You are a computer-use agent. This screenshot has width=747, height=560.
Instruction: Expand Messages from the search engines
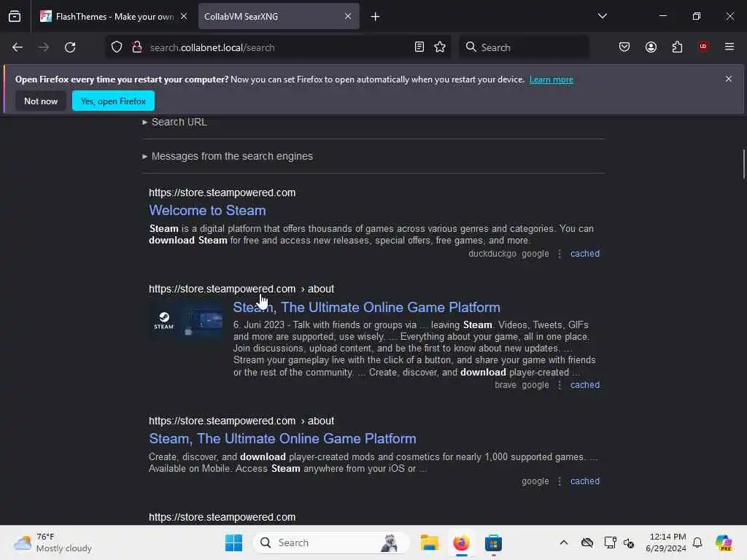coord(228,156)
